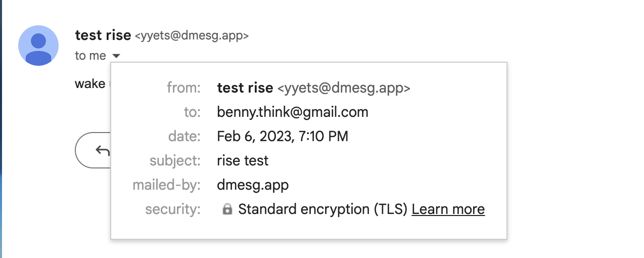The image size is (644, 258).
Task: Click the subject value "rise test"
Action: pos(243,160)
